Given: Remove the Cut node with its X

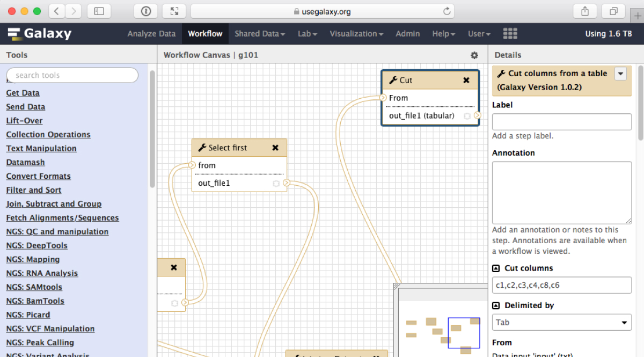Looking at the screenshot, I should [x=466, y=81].
